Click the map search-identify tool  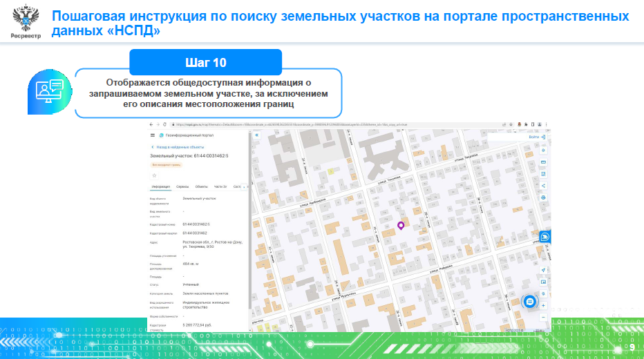point(543,294)
